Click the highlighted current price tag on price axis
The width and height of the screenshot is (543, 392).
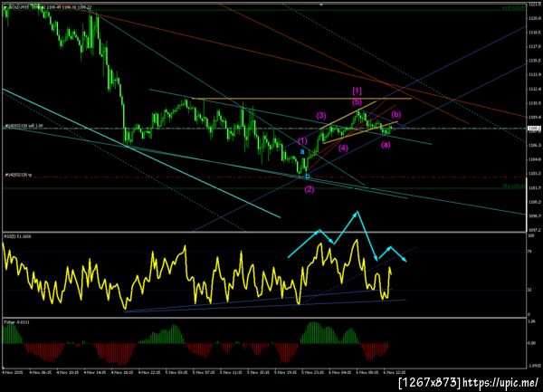tap(533, 129)
